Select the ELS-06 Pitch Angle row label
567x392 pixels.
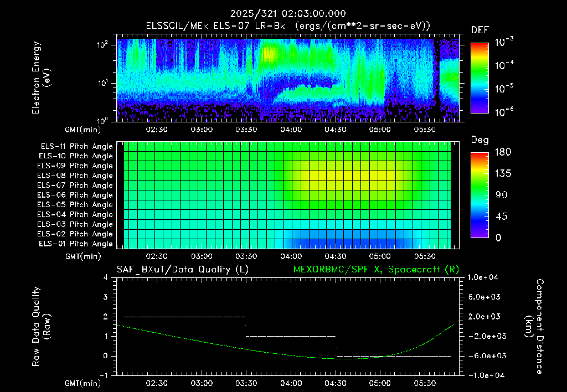(x=75, y=195)
